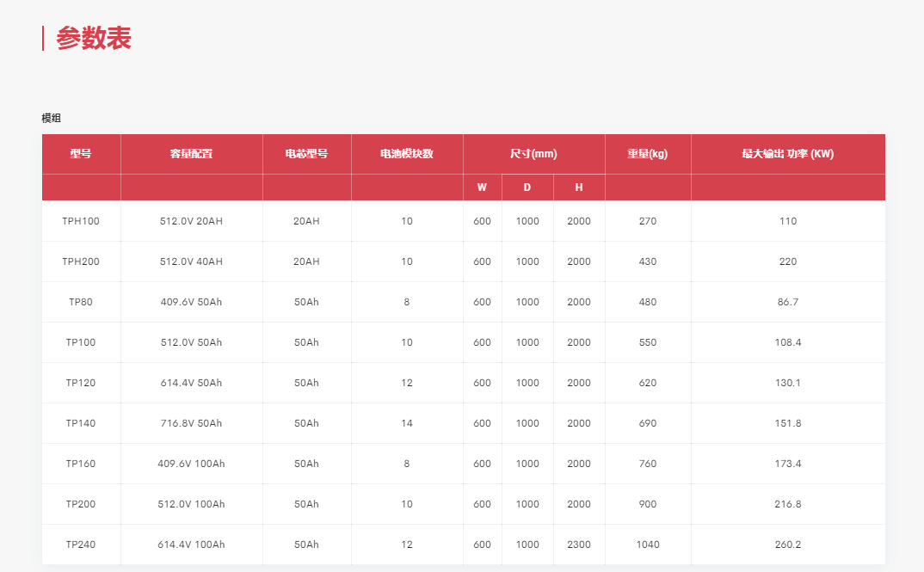Click the power value 110
Viewport: 924px width, 572px height.
[x=788, y=221]
